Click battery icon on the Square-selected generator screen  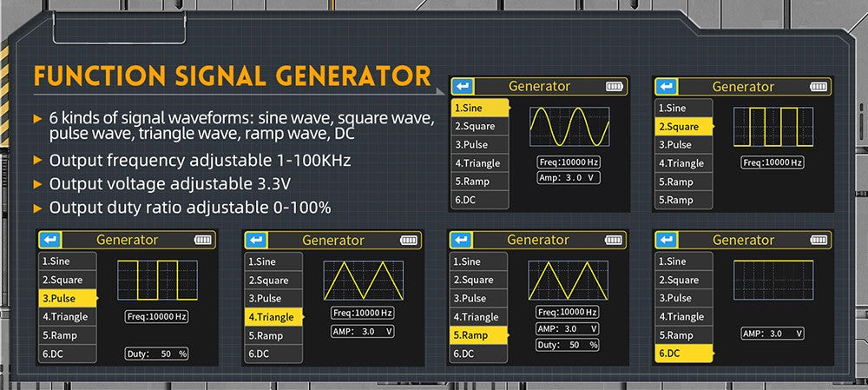tap(818, 87)
